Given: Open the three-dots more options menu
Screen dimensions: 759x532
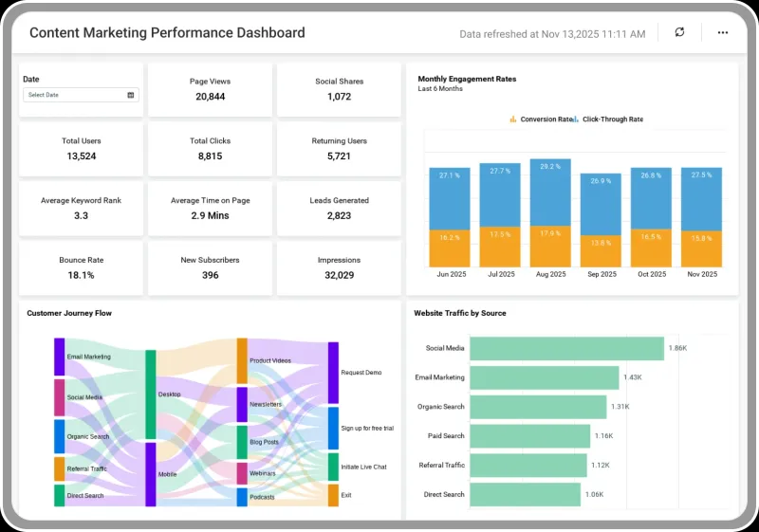Looking at the screenshot, I should pyautogui.click(x=723, y=32).
